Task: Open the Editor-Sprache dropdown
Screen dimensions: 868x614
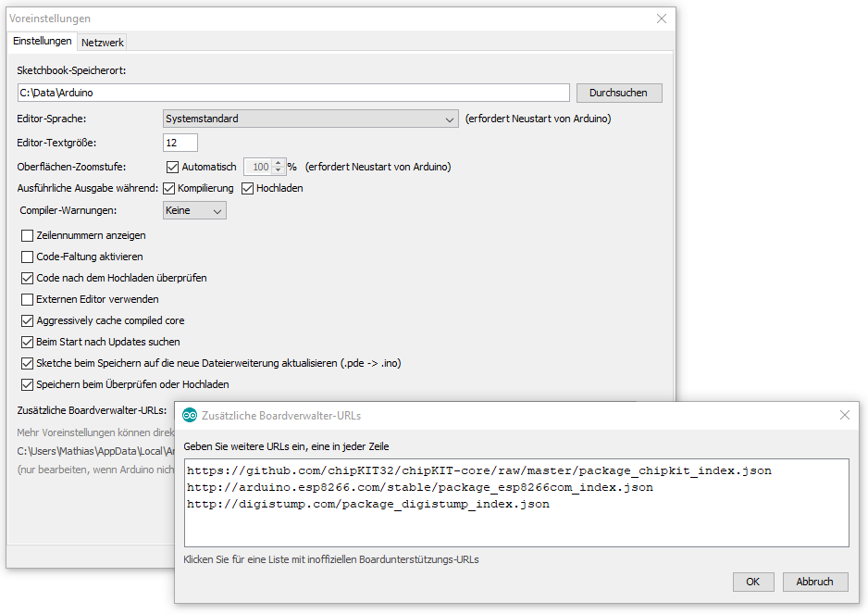Action: (x=310, y=119)
